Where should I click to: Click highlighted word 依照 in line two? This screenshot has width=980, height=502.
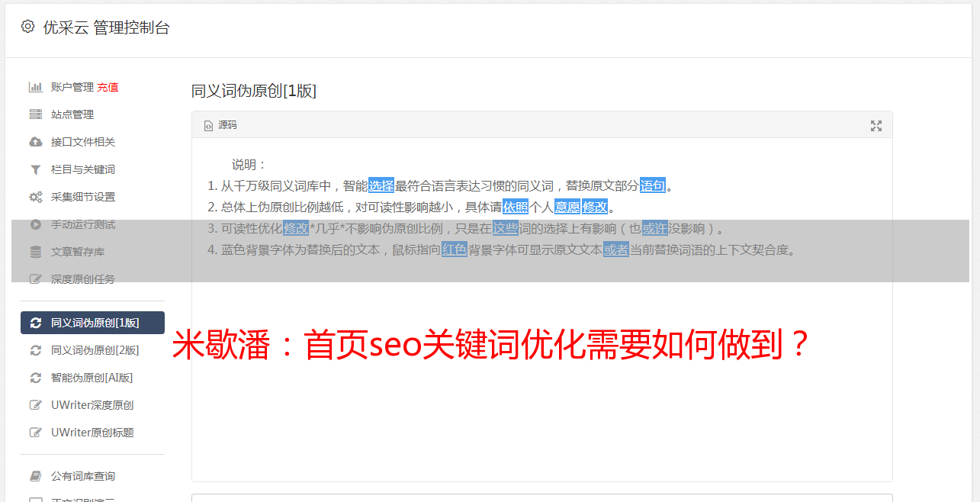pyautogui.click(x=516, y=207)
